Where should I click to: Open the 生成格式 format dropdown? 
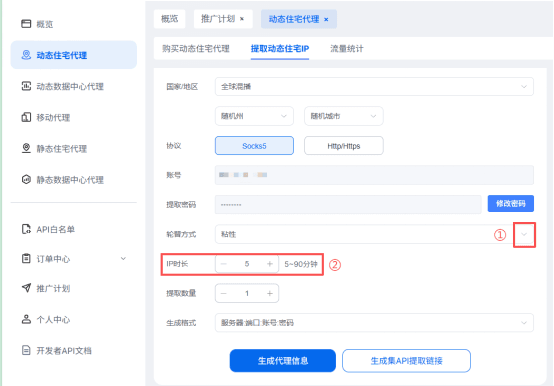point(374,322)
